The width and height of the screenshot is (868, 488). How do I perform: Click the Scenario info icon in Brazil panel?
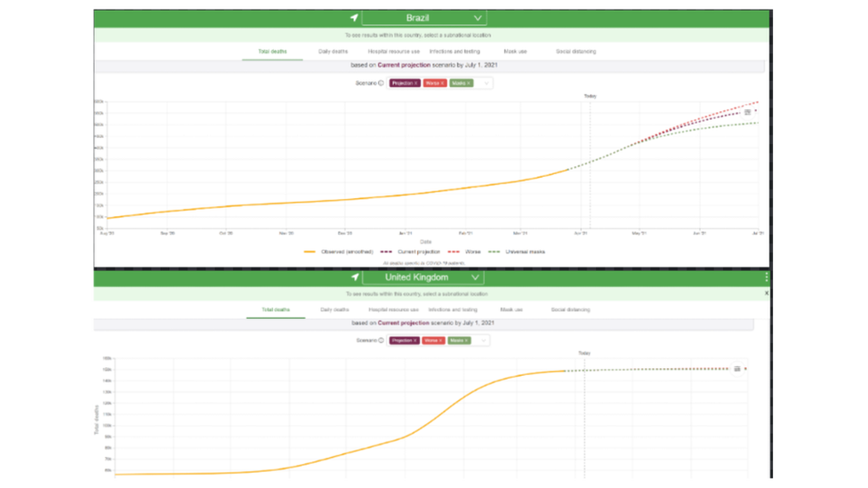(381, 83)
